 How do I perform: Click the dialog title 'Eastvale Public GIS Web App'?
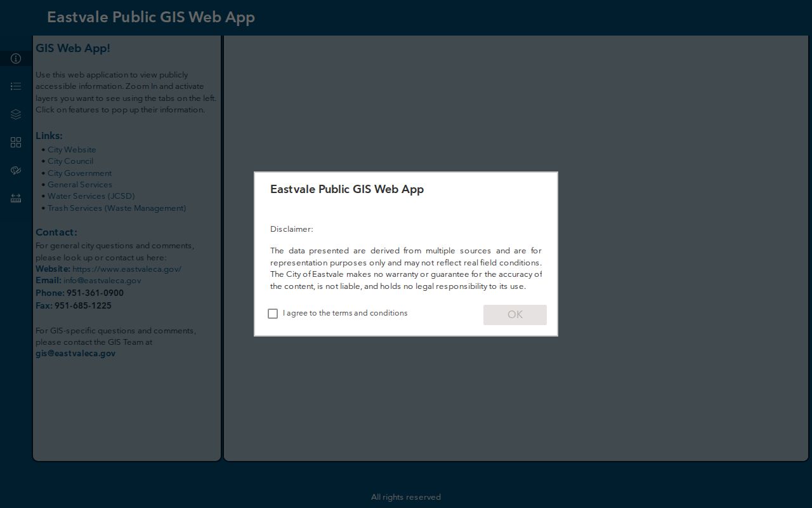click(x=347, y=189)
